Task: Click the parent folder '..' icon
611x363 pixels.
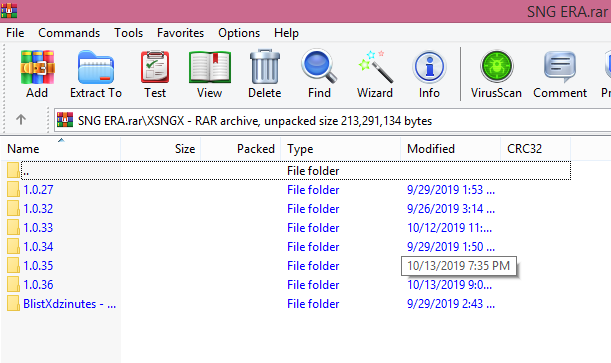Action: [13, 171]
